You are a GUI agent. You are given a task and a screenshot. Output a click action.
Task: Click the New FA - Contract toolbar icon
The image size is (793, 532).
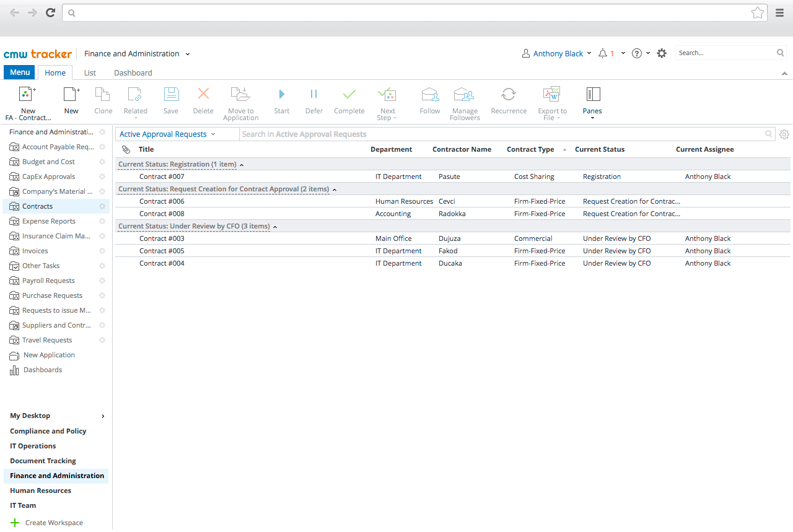tap(28, 94)
